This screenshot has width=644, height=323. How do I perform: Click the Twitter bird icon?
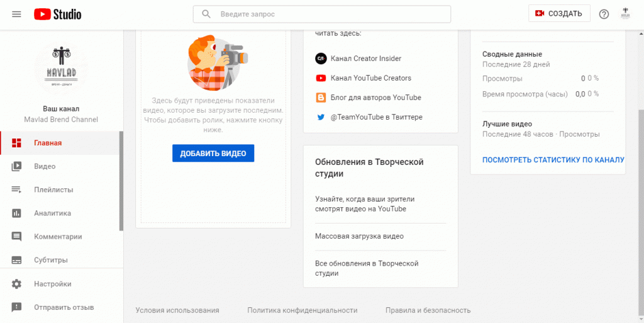pyautogui.click(x=321, y=117)
